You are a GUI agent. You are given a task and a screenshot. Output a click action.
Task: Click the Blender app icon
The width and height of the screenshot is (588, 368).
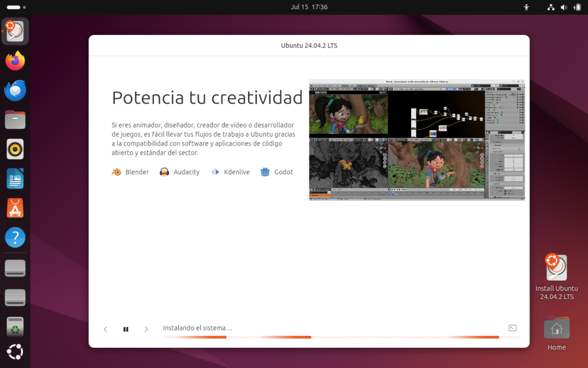[x=116, y=172]
